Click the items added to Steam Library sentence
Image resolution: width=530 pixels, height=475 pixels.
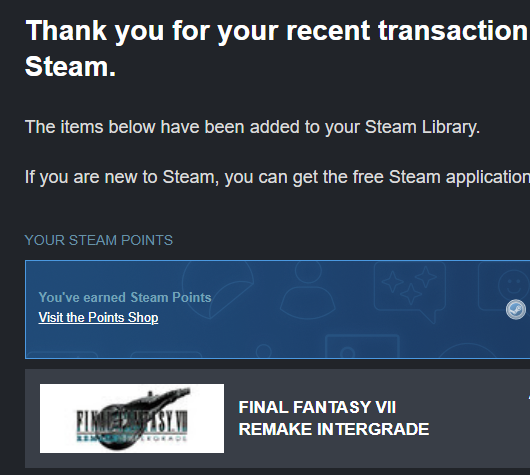click(252, 127)
